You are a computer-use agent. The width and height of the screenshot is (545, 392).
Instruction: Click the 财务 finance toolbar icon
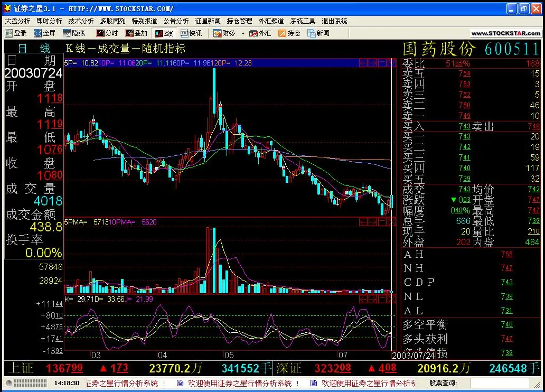pyautogui.click(x=224, y=33)
